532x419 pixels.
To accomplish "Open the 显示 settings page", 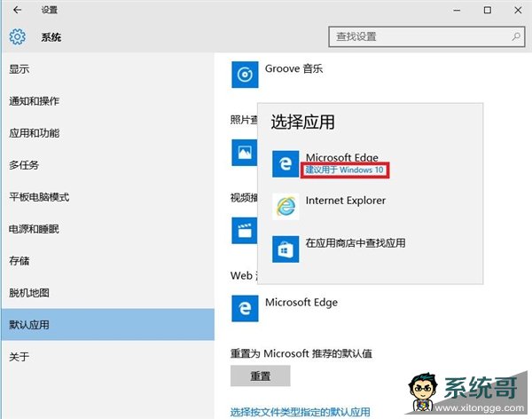I will [x=107, y=69].
